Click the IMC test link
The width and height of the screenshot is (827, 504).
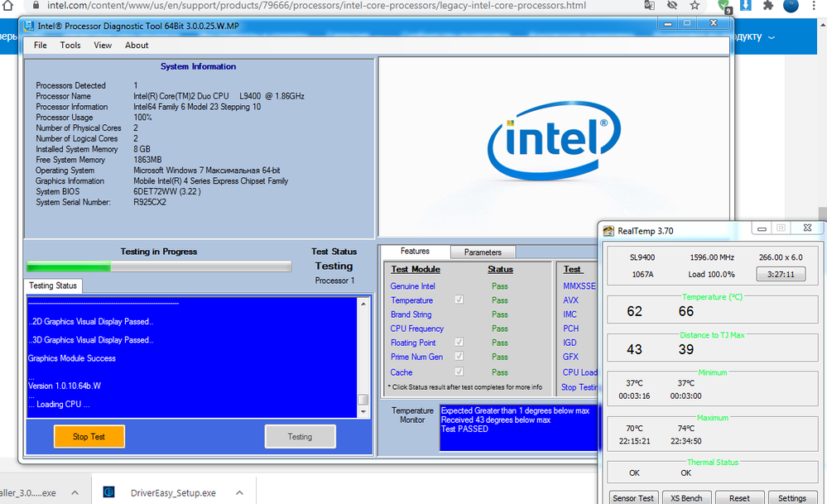(570, 314)
